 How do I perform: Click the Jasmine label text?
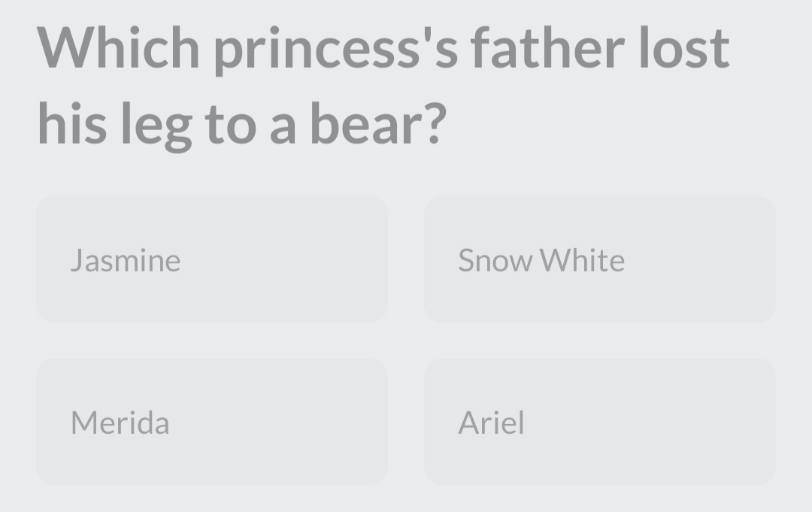coord(126,260)
